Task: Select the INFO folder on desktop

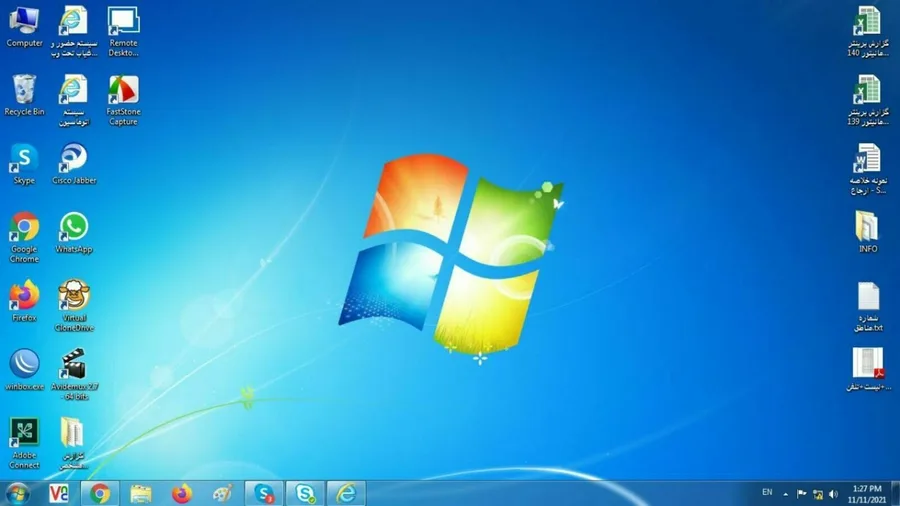Action: [868, 232]
